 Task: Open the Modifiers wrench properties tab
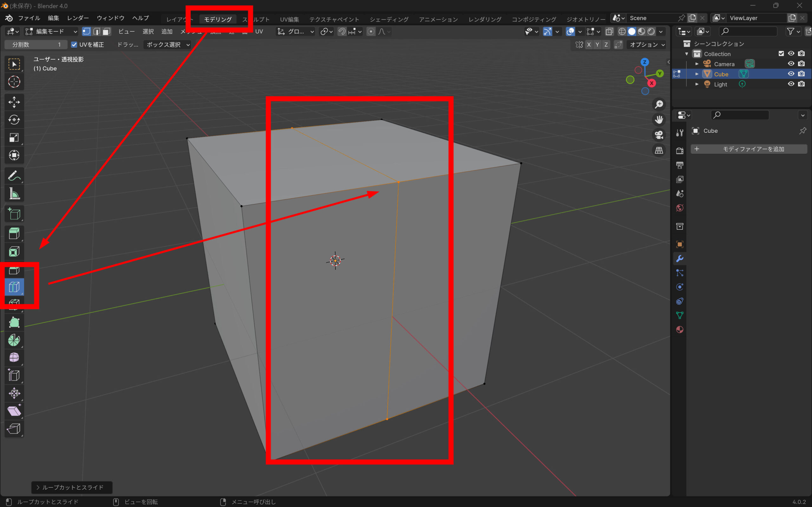point(679,259)
